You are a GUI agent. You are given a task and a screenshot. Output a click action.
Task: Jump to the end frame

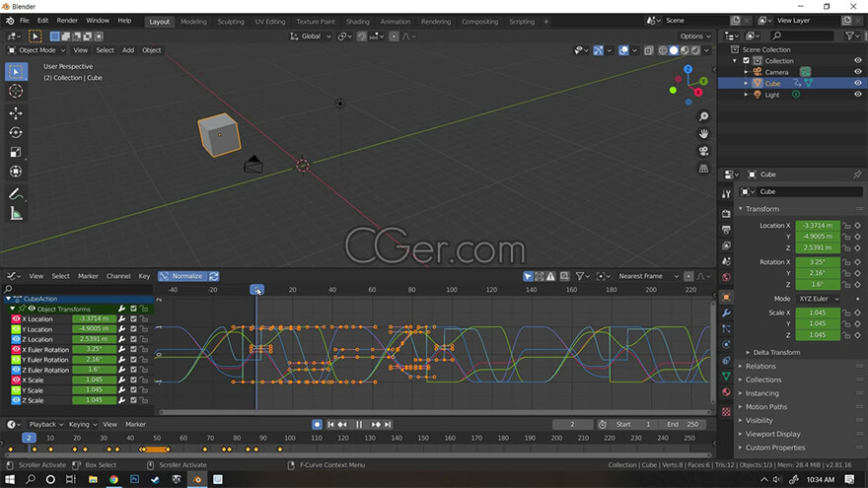pyautogui.click(x=388, y=424)
